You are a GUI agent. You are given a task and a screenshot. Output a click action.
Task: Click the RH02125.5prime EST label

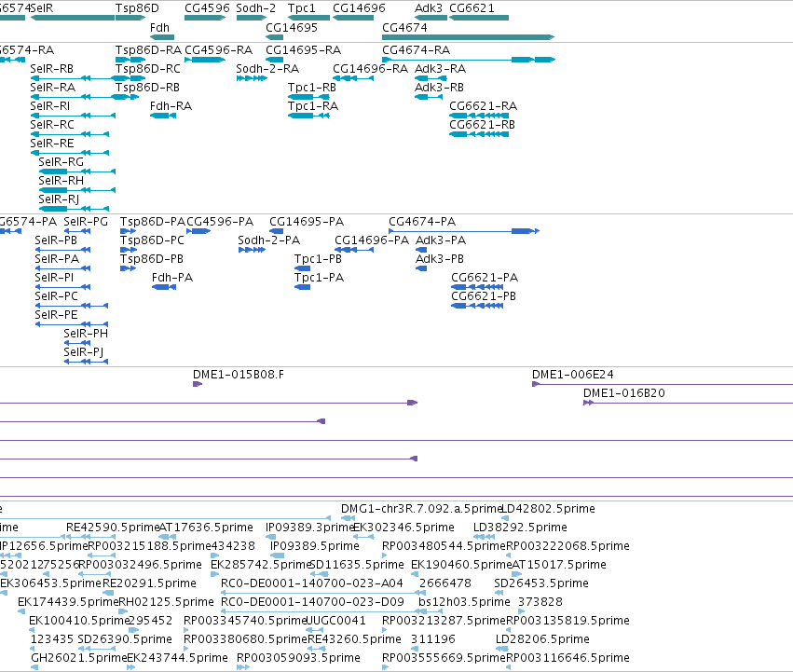tap(166, 602)
